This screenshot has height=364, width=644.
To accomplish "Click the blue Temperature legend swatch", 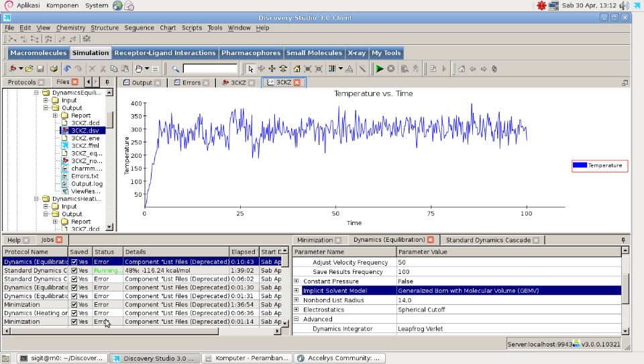I will (580, 165).
